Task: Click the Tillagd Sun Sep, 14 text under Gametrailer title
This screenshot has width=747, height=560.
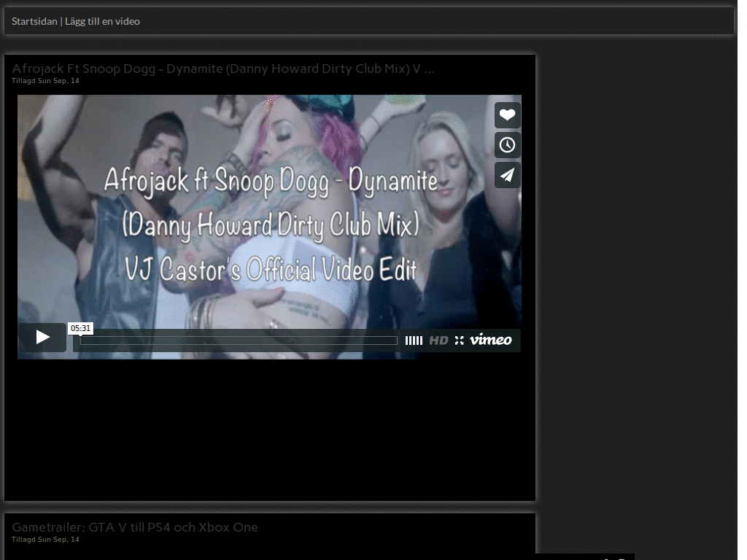Action: tap(45, 540)
